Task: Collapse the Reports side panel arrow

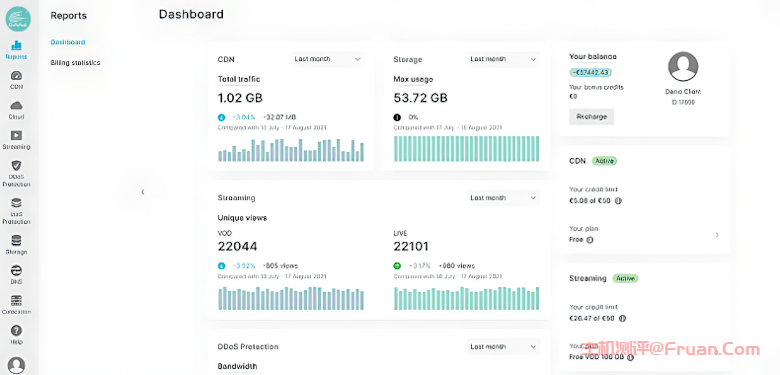Action: (143, 191)
